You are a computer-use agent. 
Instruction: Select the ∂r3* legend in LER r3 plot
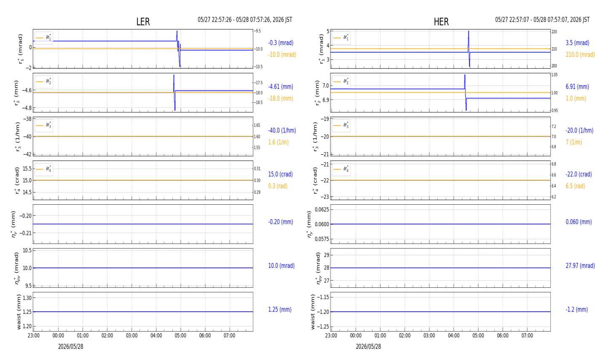44,125
